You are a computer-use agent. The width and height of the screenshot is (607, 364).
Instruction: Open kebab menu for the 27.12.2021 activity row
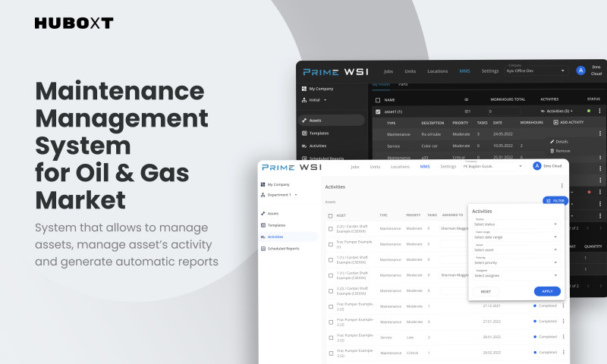click(563, 306)
